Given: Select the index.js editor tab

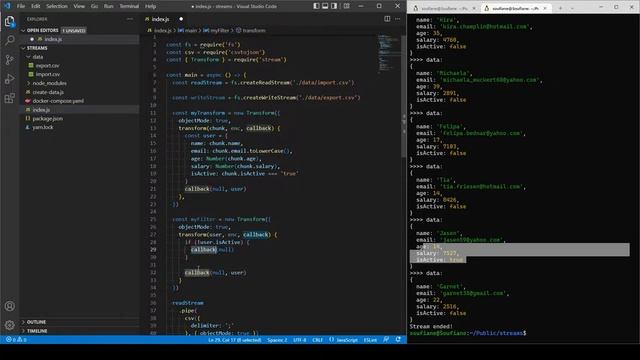Looking at the screenshot, I should (x=164, y=19).
